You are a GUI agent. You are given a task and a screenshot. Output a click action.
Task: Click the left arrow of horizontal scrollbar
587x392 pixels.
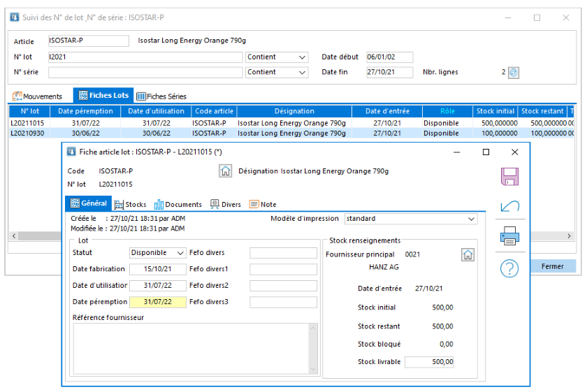[x=14, y=236]
